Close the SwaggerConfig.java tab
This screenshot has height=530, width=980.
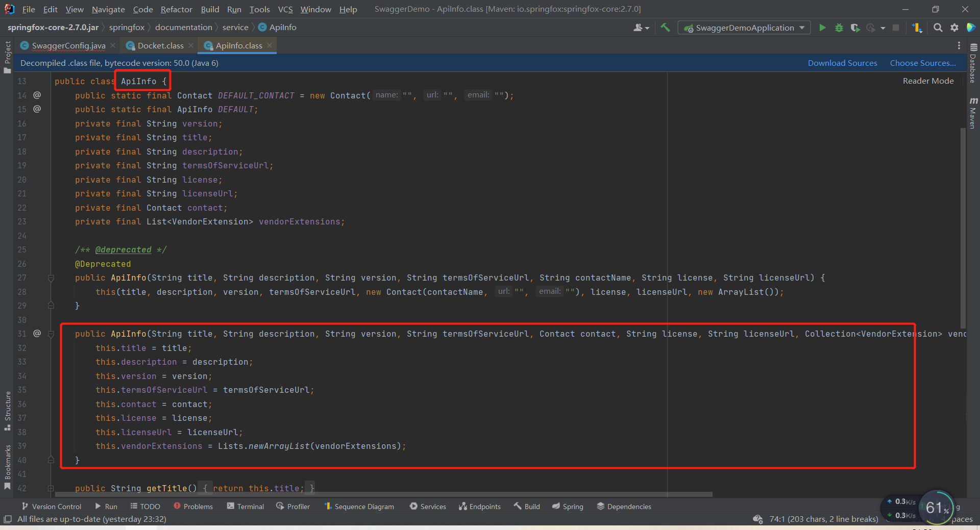coord(113,45)
